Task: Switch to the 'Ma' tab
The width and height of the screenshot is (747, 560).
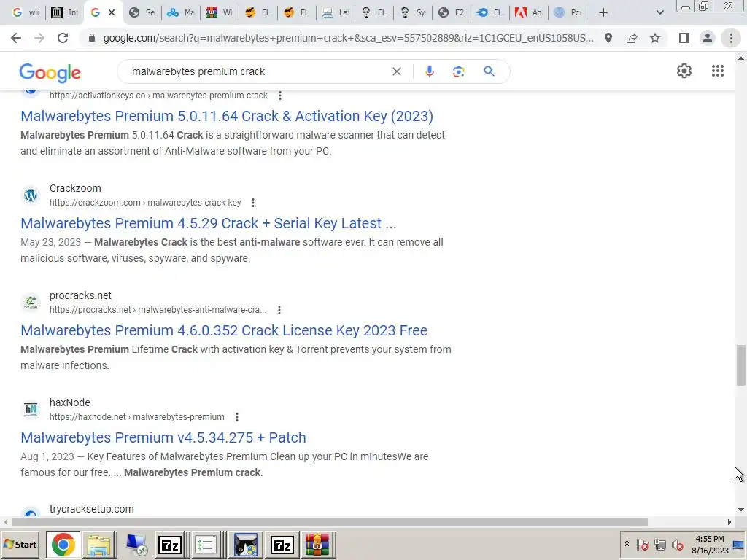Action: point(181,12)
